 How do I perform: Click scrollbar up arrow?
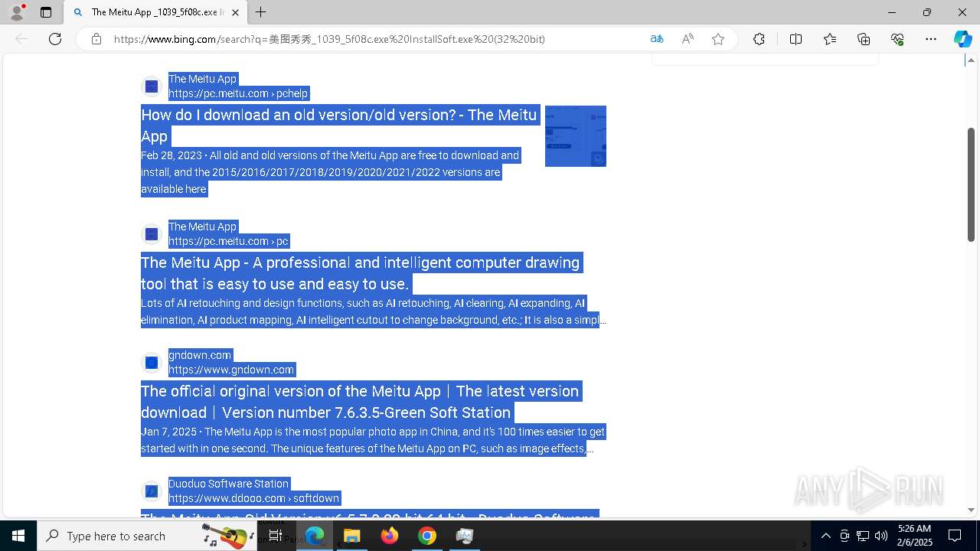[x=971, y=60]
